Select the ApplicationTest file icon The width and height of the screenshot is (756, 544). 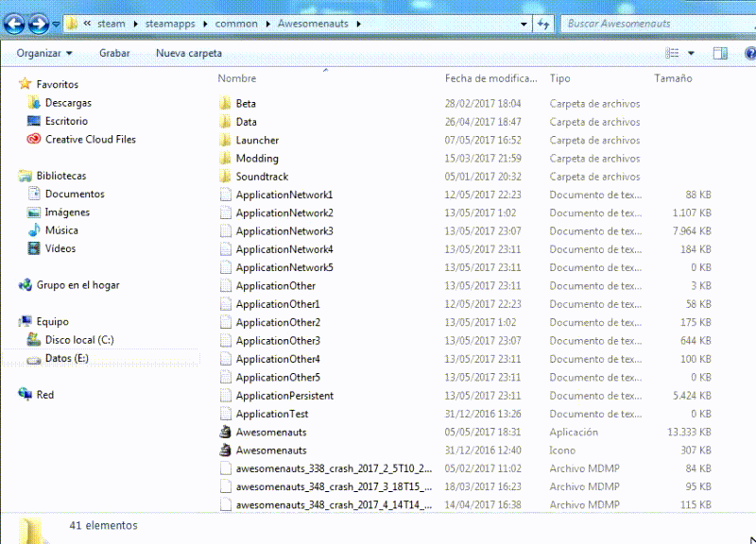tap(225, 414)
